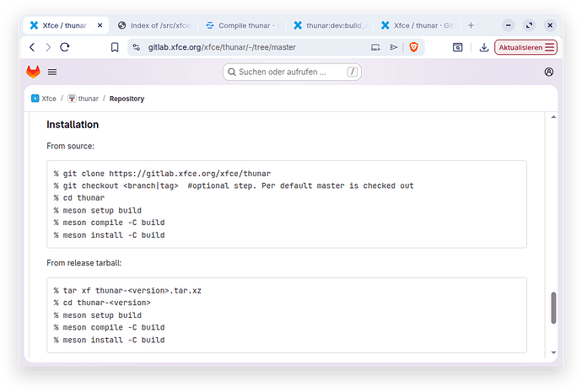Click 'meson setup build' in first code block
Screen dimensions: 582x392
point(98,210)
